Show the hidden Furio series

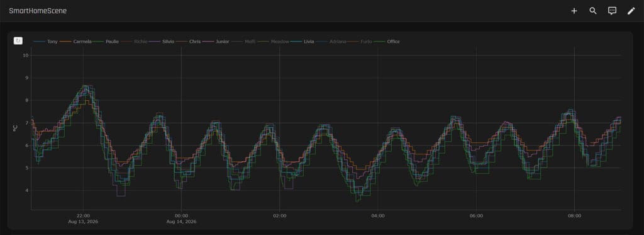click(366, 42)
